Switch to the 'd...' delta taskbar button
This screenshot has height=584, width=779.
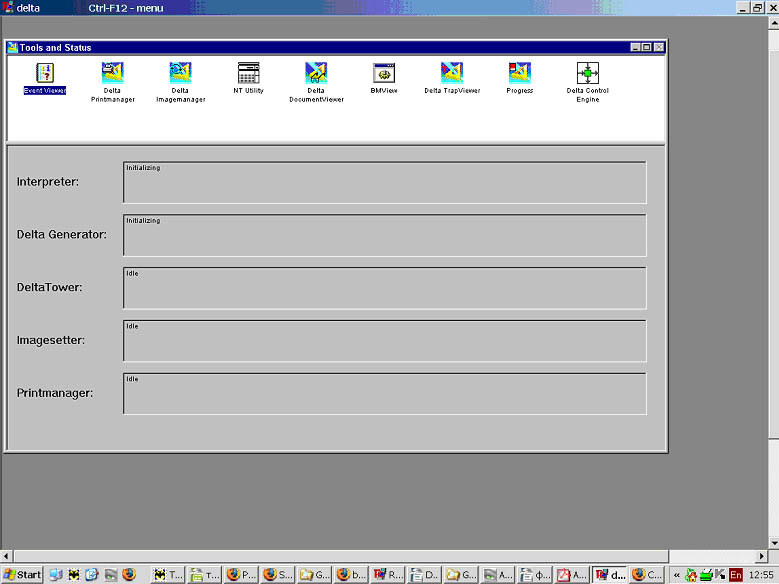pyautogui.click(x=610, y=575)
